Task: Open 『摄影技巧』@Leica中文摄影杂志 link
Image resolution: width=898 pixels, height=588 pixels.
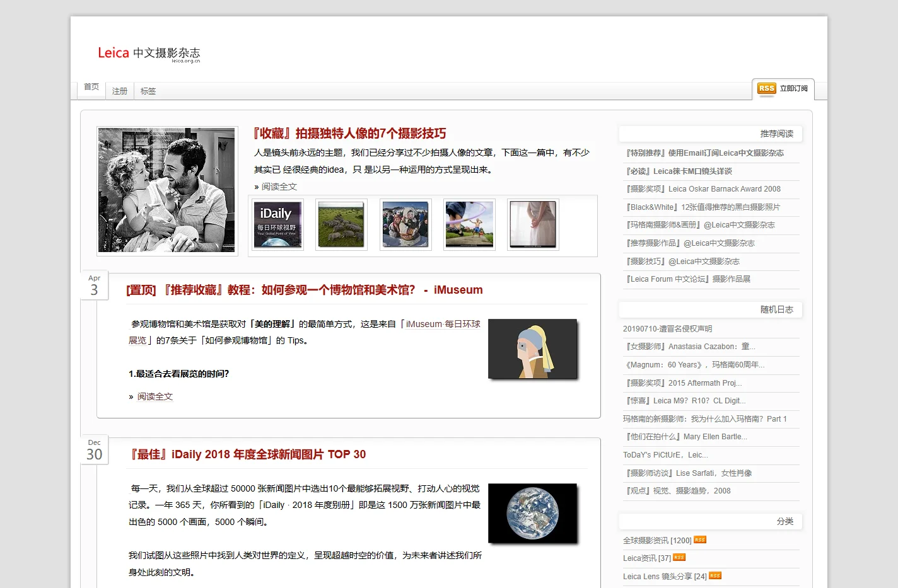Action: tap(682, 262)
